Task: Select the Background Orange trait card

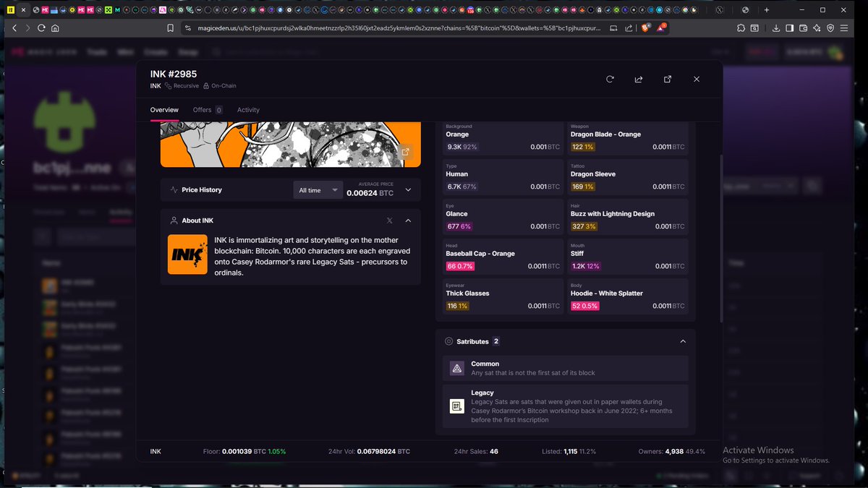Action: [x=503, y=137]
